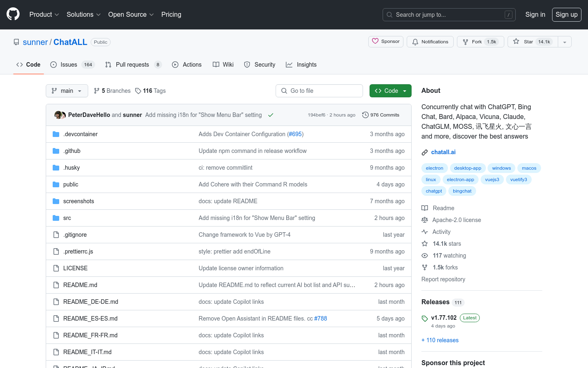
Task: Open the main branch selector dropdown
Action: click(x=67, y=91)
